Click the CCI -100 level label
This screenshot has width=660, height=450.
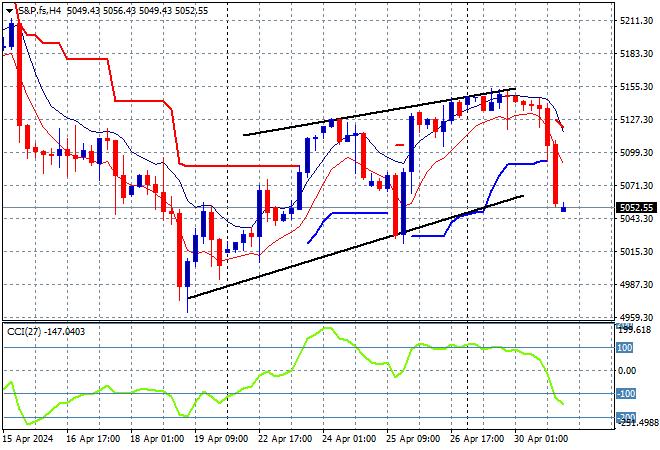coord(626,394)
